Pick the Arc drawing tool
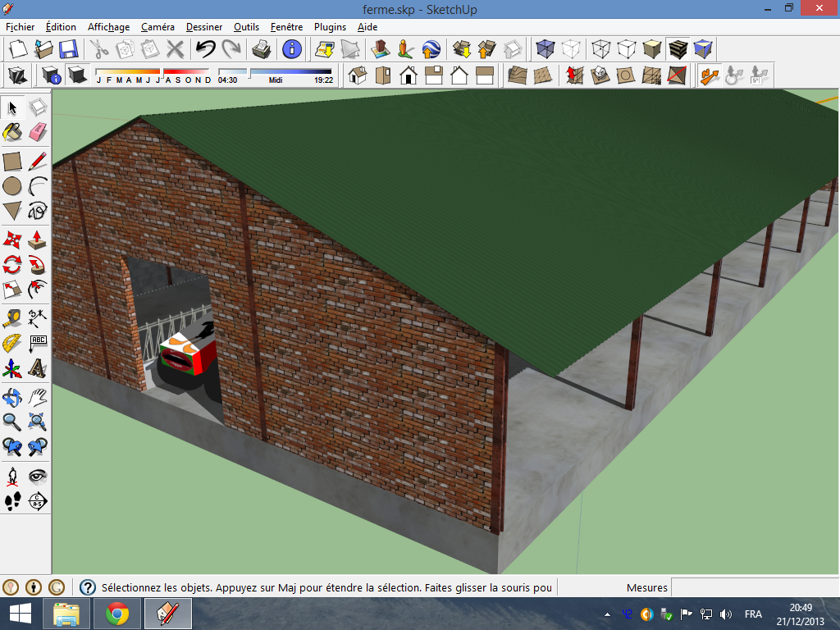 click(x=38, y=186)
